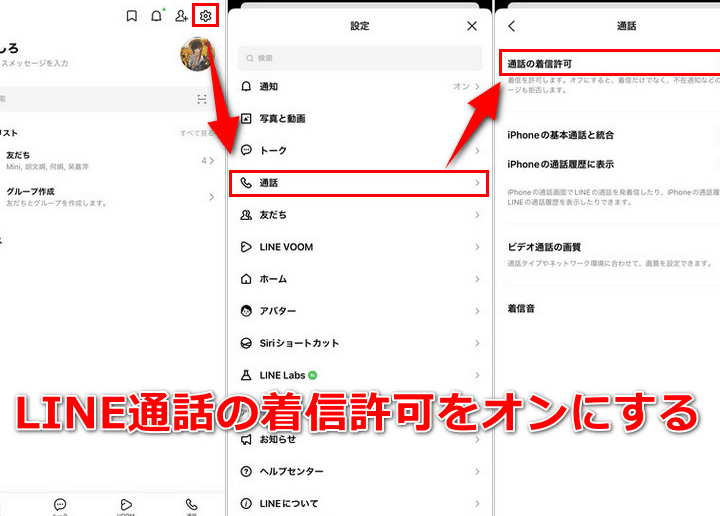This screenshot has width=720, height=516.
Task: Expand the ホーム row chevron
Action: click(x=477, y=279)
